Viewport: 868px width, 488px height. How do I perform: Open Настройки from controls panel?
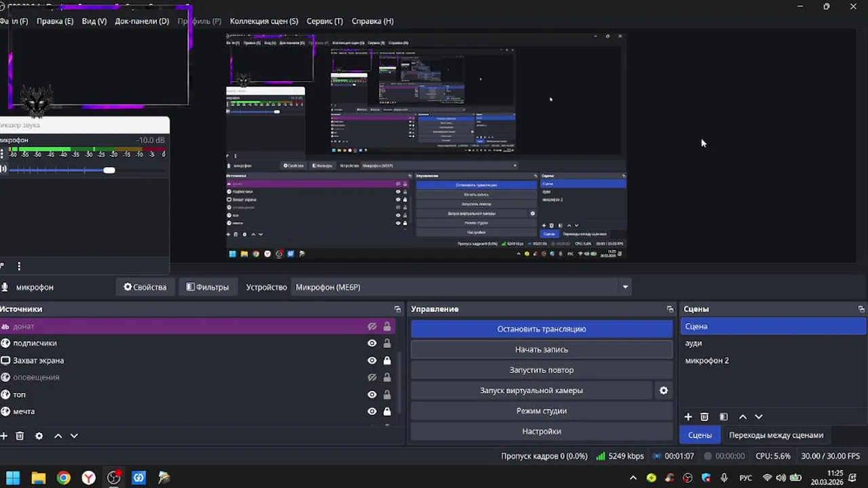click(541, 431)
